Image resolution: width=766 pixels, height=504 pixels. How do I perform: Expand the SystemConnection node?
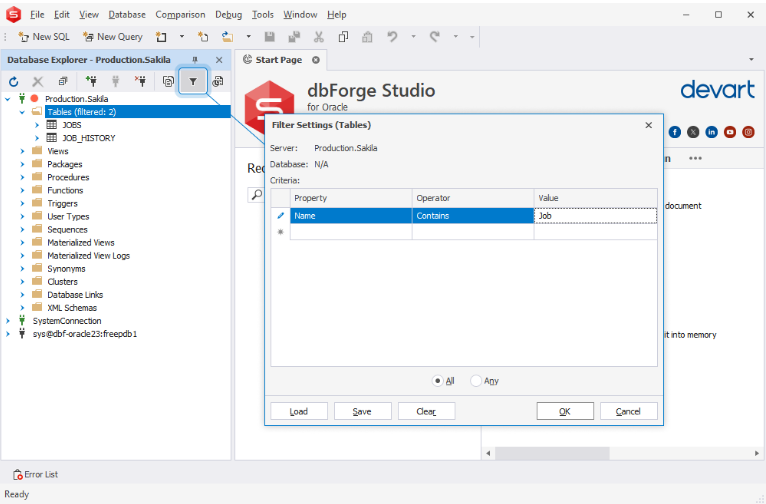tap(7, 321)
